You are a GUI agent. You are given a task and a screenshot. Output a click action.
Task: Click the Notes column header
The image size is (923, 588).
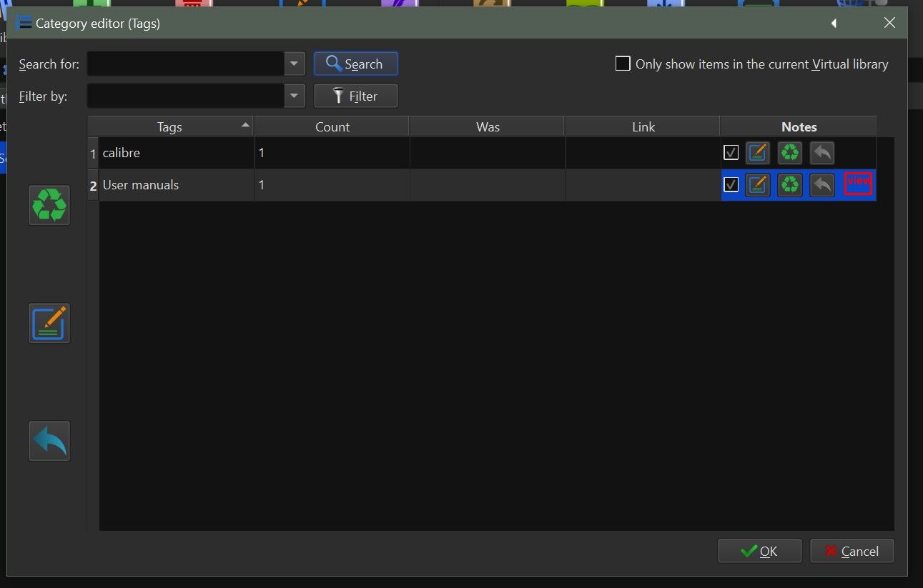799,126
